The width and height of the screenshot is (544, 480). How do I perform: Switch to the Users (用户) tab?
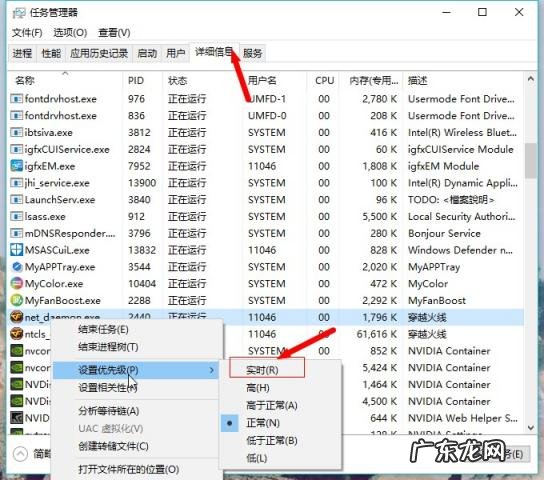coord(176,53)
